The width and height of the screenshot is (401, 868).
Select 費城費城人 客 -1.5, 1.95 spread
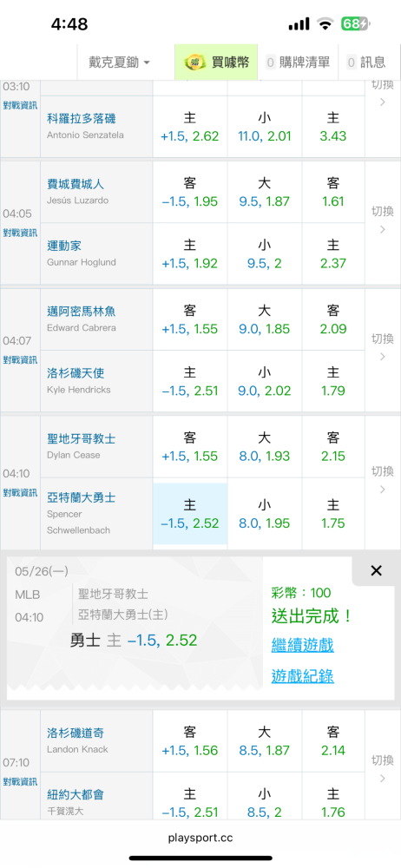[190, 192]
